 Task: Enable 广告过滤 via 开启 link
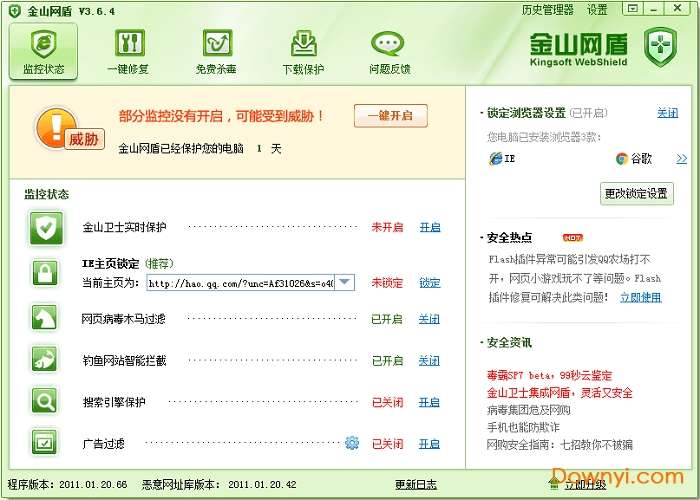click(x=429, y=444)
